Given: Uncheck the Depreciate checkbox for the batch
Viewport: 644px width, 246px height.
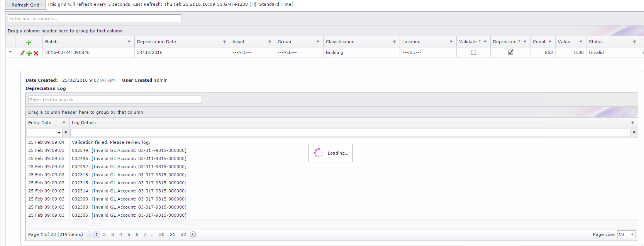Looking at the screenshot, I should point(510,52).
